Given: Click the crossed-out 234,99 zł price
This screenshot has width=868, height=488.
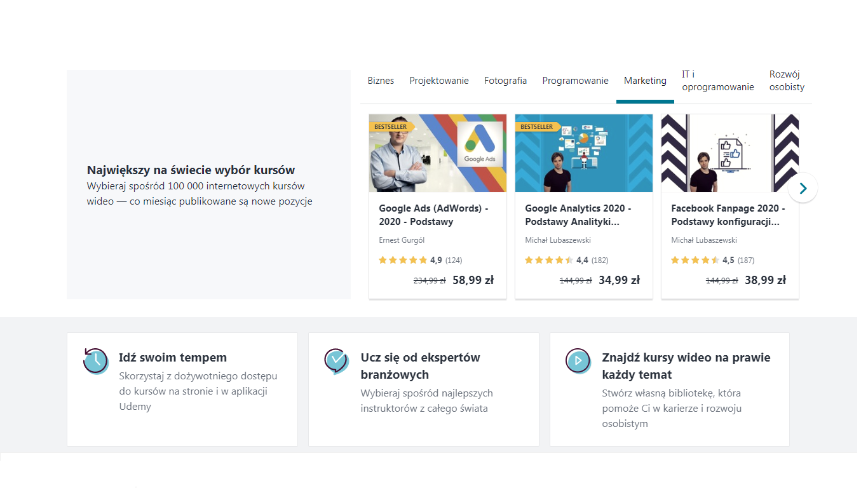Looking at the screenshot, I should (430, 280).
